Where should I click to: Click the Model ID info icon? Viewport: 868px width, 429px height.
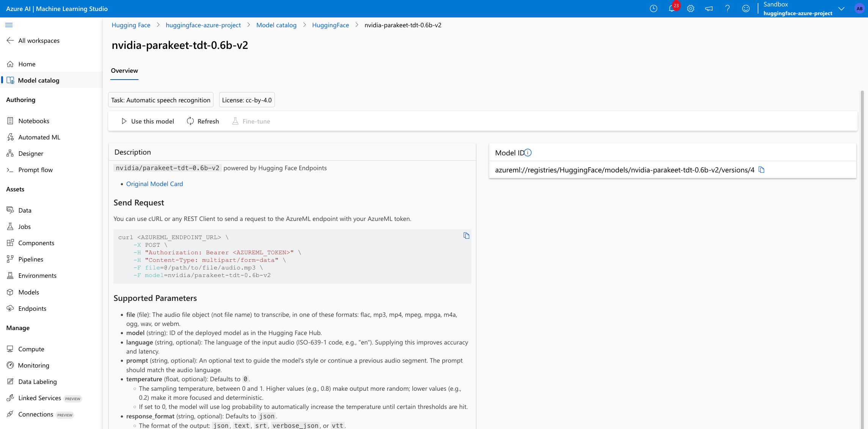(x=528, y=153)
